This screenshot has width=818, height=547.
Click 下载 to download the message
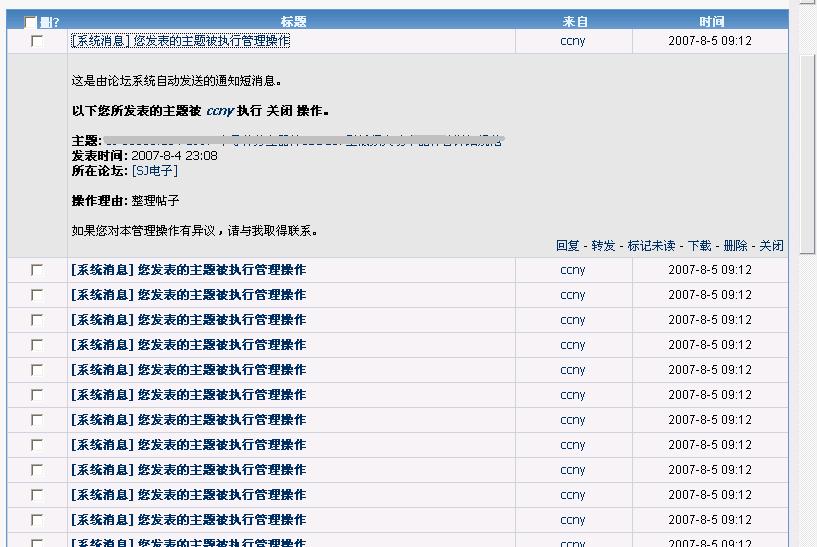(699, 246)
